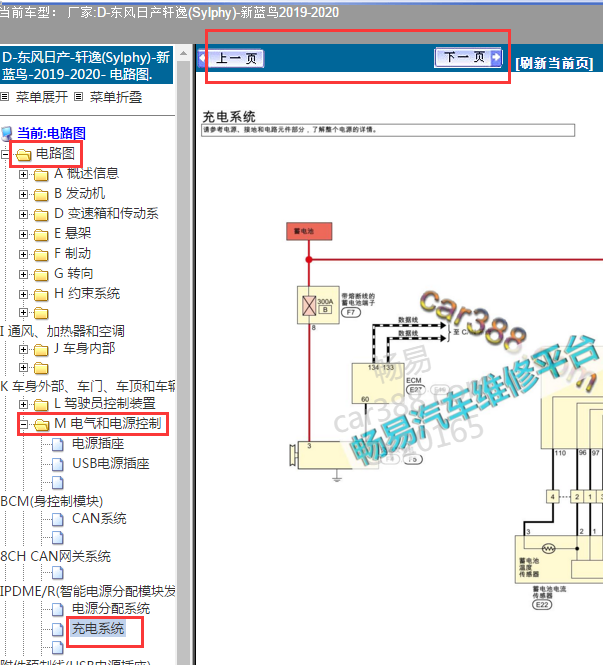The image size is (603, 665).
Task: Open K 车身外部、车门、车顶 folder
Action: pyautogui.click(x=88, y=386)
